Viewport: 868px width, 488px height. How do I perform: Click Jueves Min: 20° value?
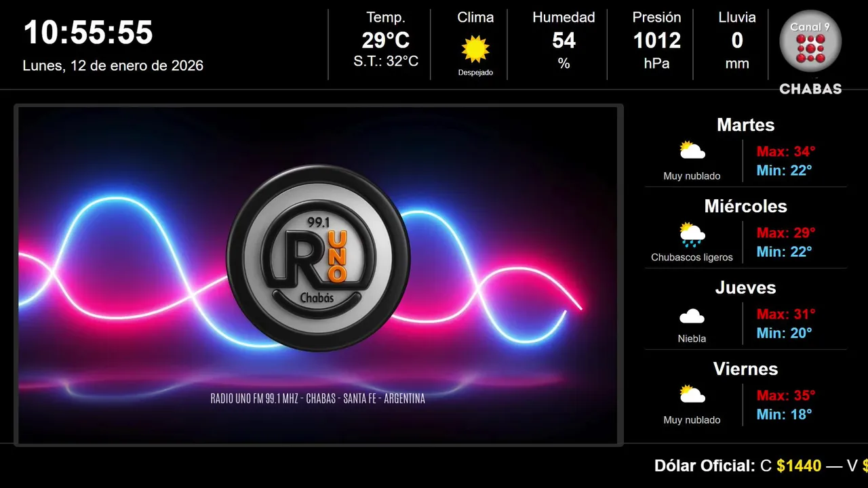coord(784,333)
